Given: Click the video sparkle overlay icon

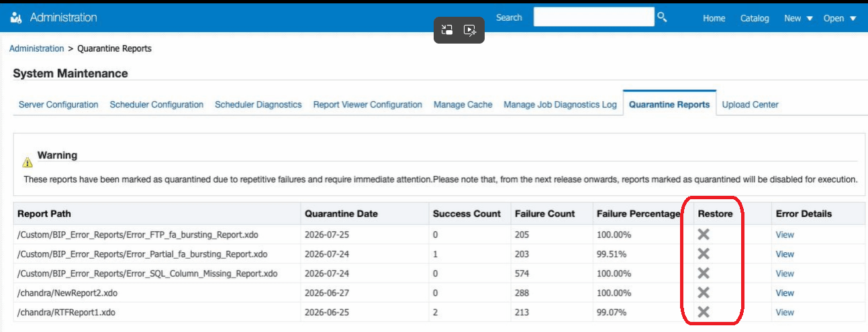Looking at the screenshot, I should pos(470,30).
